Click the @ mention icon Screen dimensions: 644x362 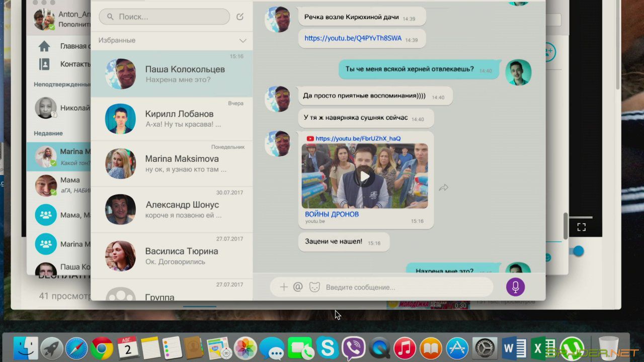point(298,287)
